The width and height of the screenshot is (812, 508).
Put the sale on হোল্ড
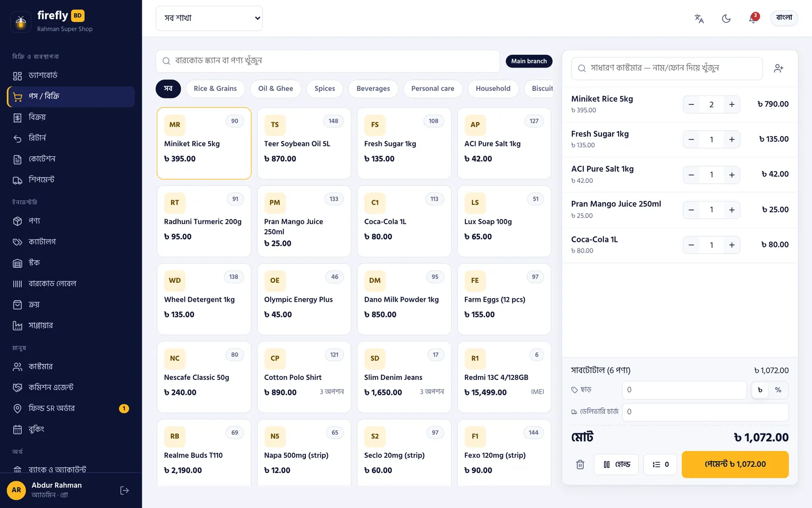coord(617,464)
